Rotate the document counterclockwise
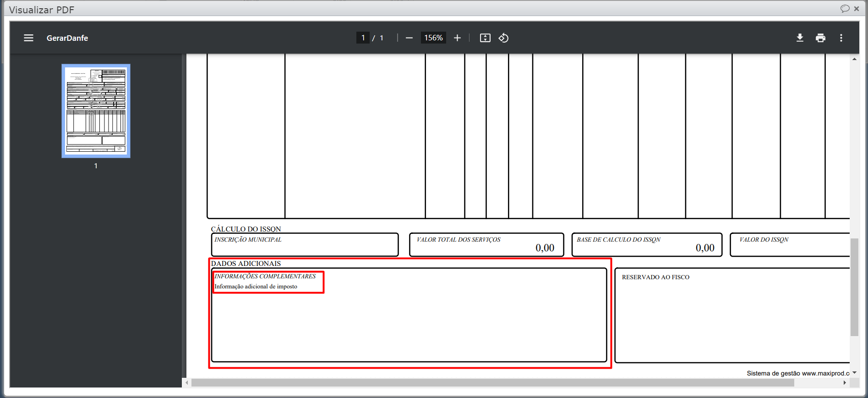The width and height of the screenshot is (868, 398). [x=503, y=38]
